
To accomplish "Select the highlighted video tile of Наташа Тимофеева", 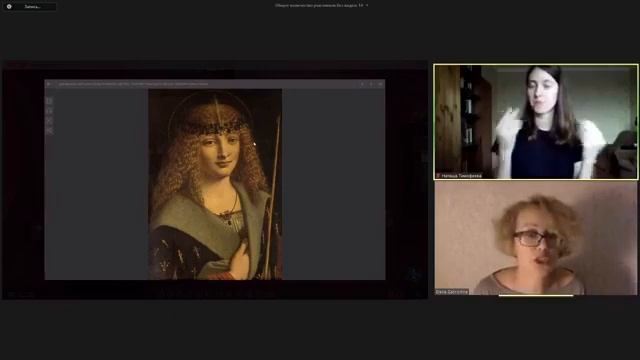I will click(x=536, y=122).
